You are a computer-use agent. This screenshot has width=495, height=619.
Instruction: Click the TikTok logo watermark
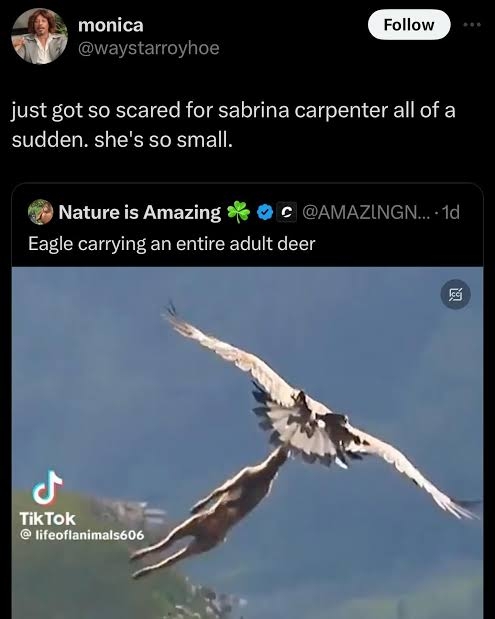click(x=47, y=488)
